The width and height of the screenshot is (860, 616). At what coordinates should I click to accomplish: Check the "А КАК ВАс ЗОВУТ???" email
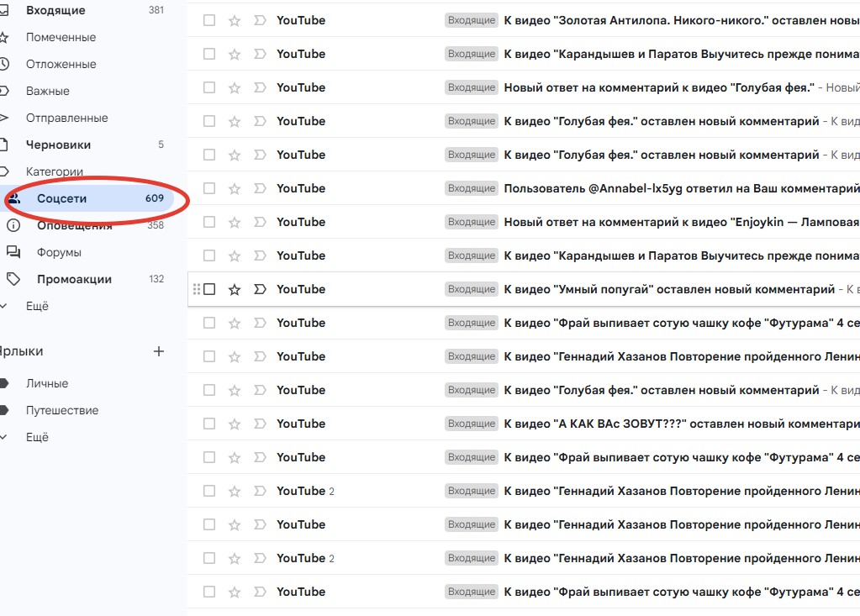(209, 424)
